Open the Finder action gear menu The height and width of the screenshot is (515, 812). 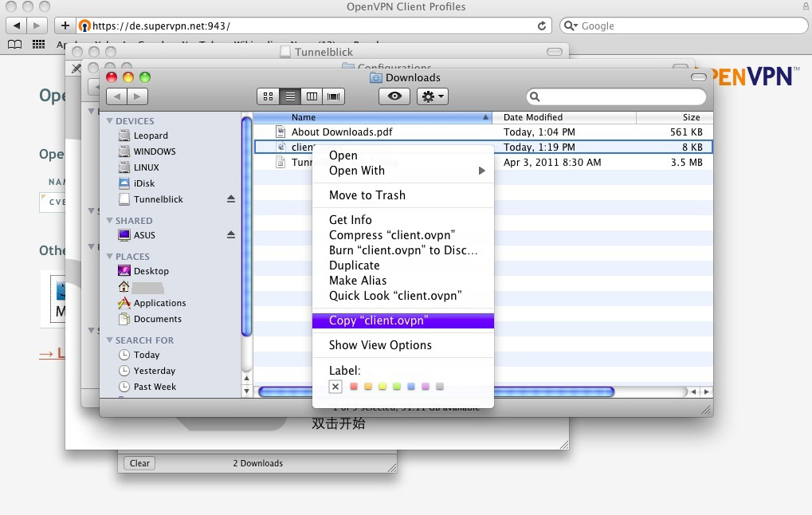pyautogui.click(x=433, y=96)
